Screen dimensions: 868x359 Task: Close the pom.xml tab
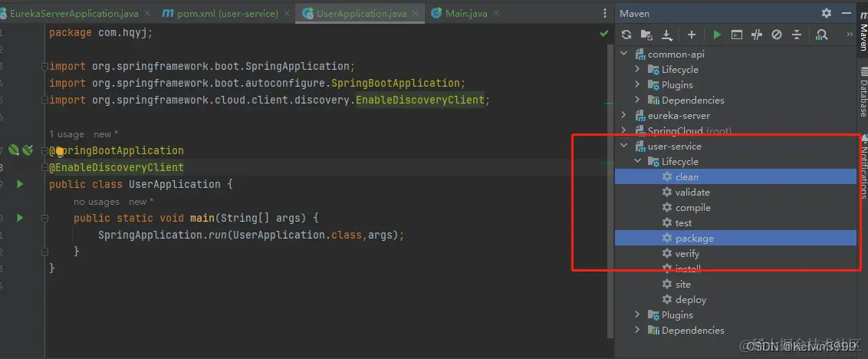pos(287,13)
